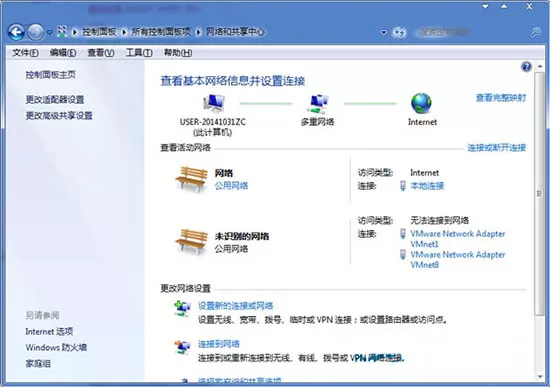Click the Internet globe icon
This screenshot has width=550, height=387.
coord(421,104)
